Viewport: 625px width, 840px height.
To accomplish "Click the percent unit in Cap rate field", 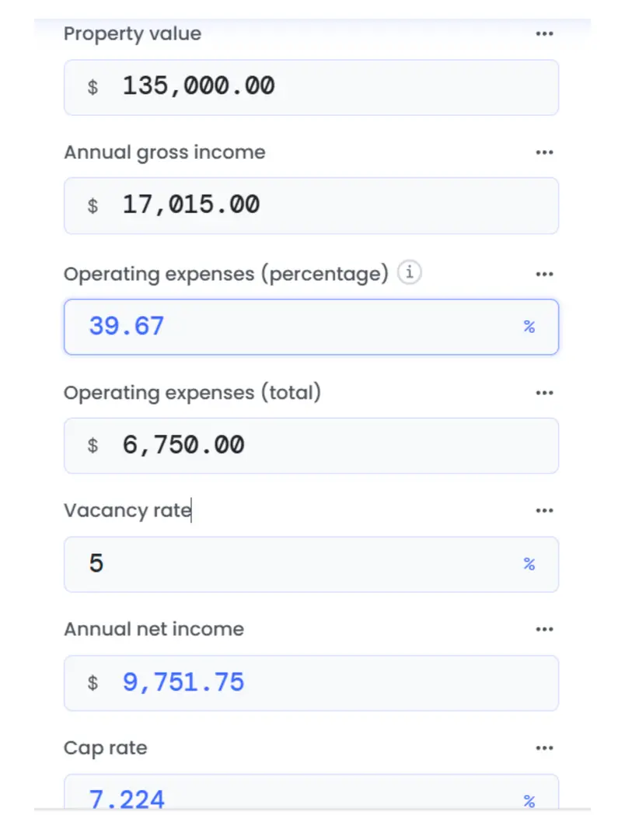I will [529, 800].
